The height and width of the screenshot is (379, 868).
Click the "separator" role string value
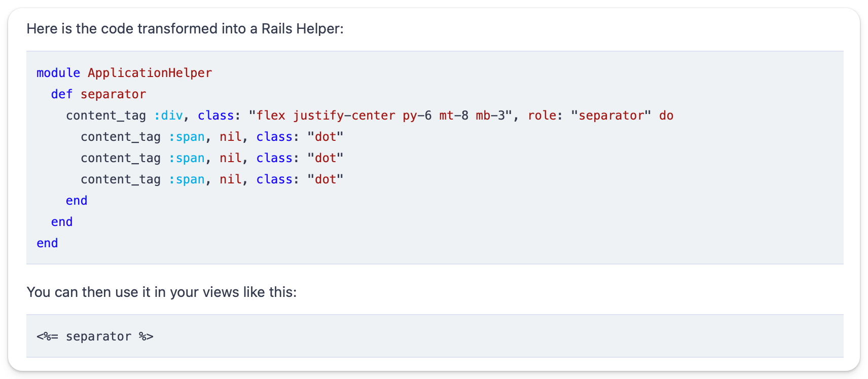coord(611,116)
